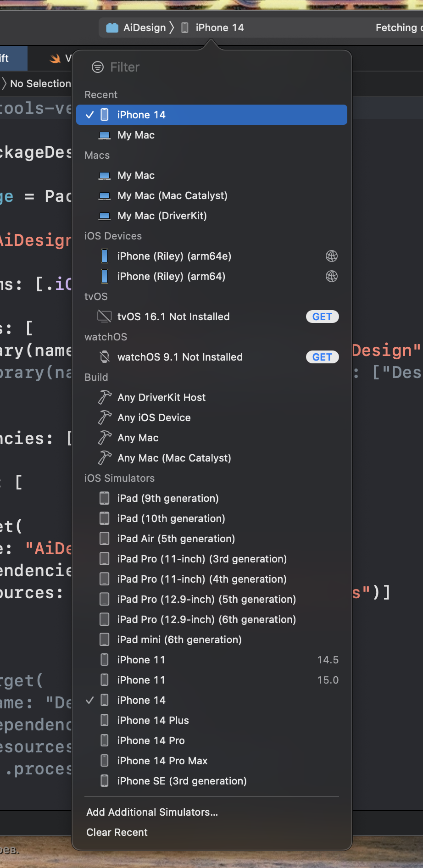
Task: Select iPad Pro (12.9-inch) (6th generation)
Action: [x=211, y=619]
